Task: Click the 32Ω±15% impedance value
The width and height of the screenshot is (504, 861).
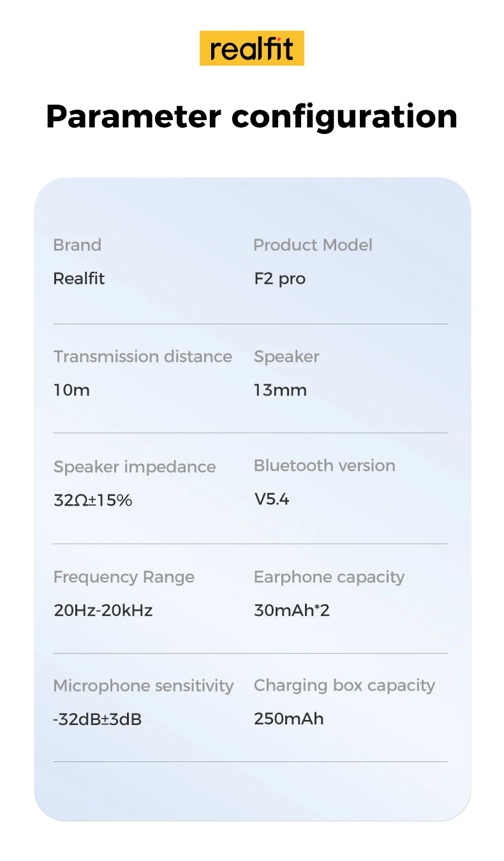Action: [93, 500]
